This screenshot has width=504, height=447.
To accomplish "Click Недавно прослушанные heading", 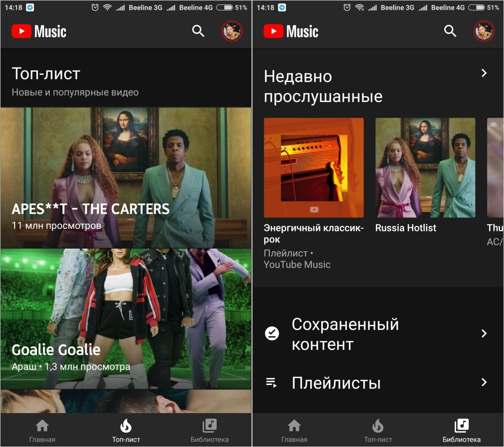I will 323,86.
